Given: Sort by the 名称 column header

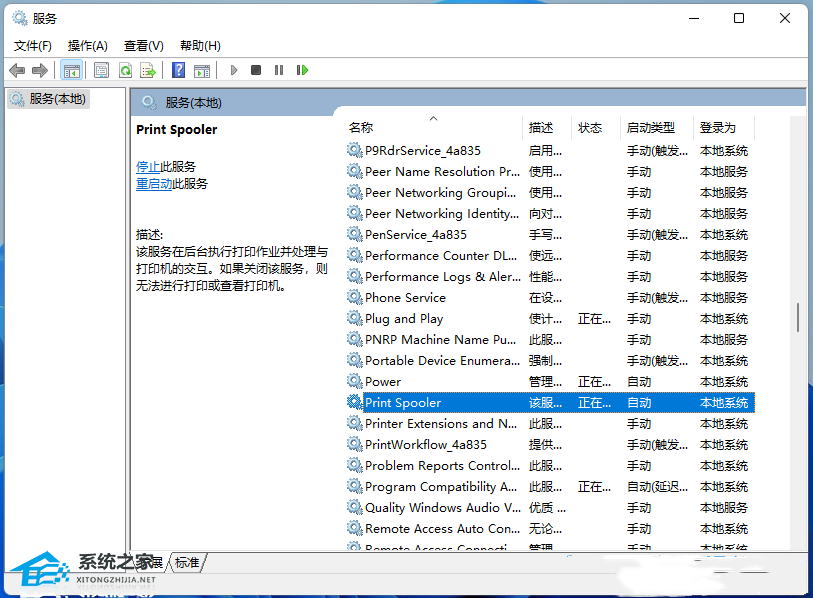Looking at the screenshot, I should point(433,128).
